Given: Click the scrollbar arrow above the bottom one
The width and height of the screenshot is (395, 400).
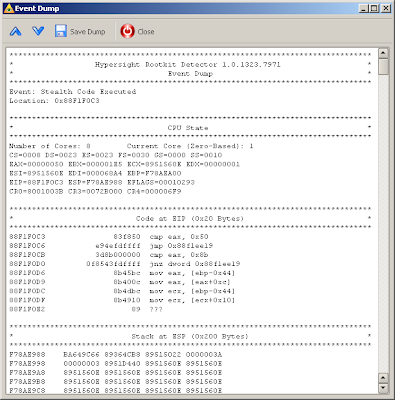Looking at the screenshot, I should click(x=383, y=378).
